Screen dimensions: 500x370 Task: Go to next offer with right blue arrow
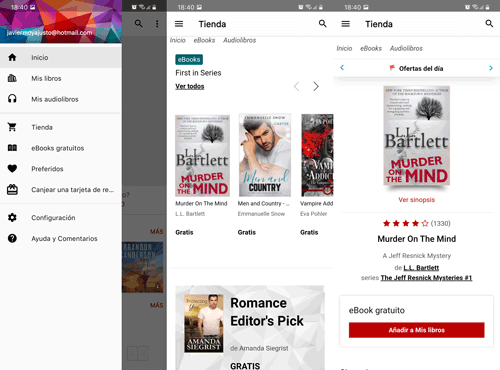[491, 68]
